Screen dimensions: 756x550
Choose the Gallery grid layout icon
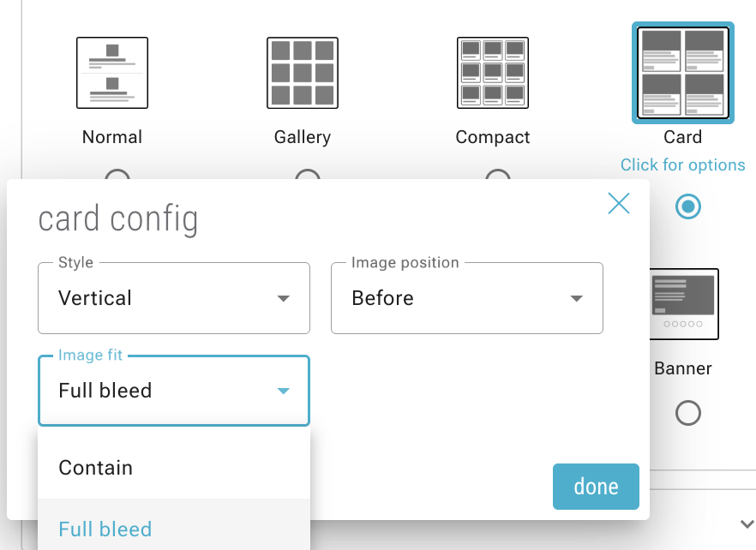coord(303,73)
